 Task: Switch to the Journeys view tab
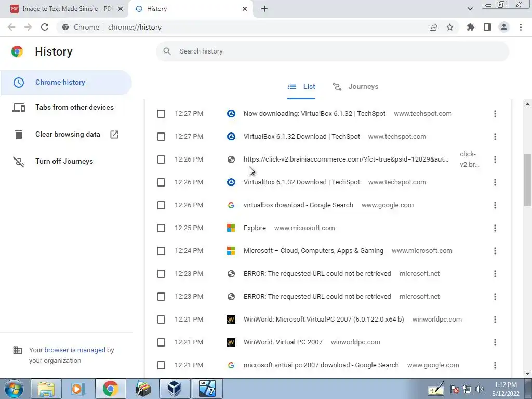pyautogui.click(x=355, y=87)
